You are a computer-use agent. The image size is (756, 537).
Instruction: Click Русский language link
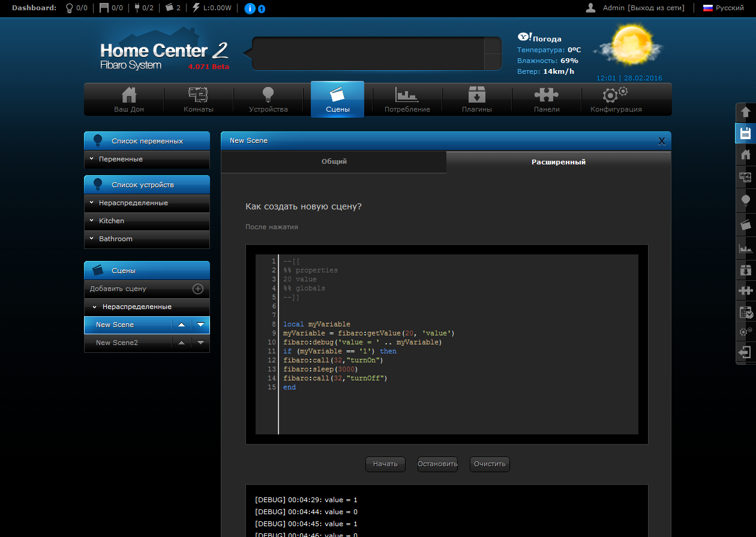730,8
